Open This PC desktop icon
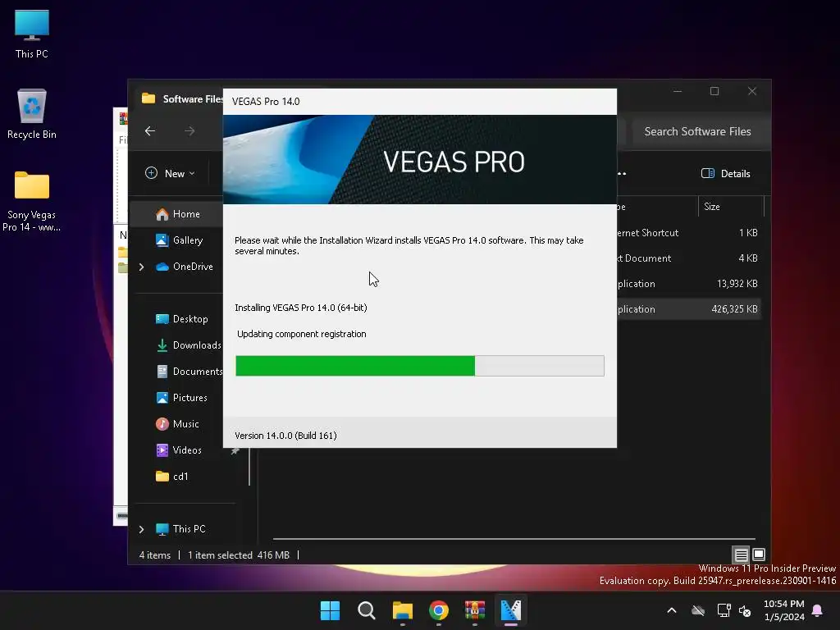This screenshot has width=840, height=630. (x=32, y=34)
